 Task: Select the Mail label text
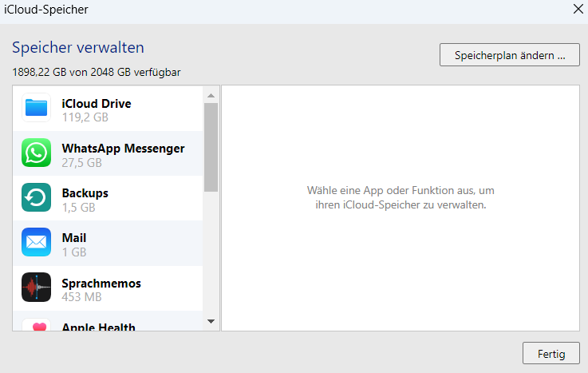[x=74, y=238]
